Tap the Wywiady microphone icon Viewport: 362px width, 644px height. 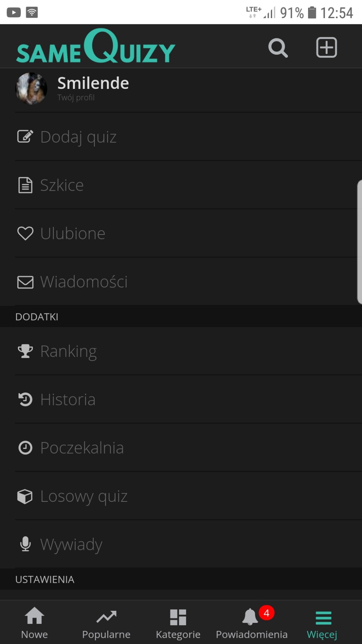click(x=25, y=544)
